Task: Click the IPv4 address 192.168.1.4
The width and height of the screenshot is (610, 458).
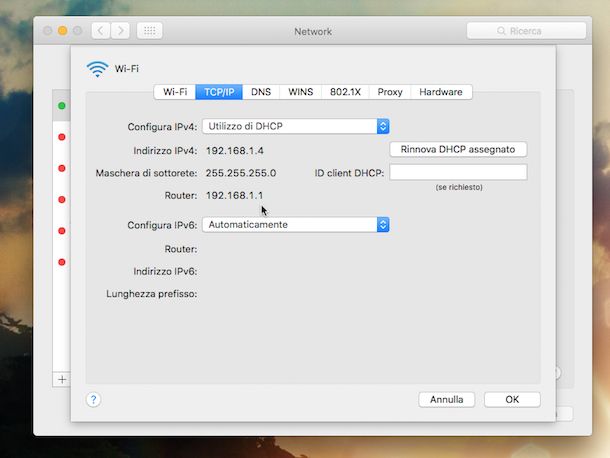Action: 235,151
